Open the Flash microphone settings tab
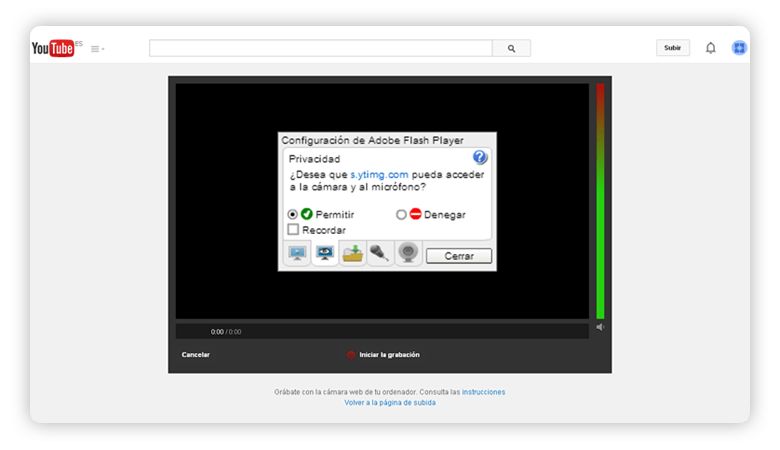Image resolution: width=780 pixels, height=450 pixels. [x=380, y=253]
